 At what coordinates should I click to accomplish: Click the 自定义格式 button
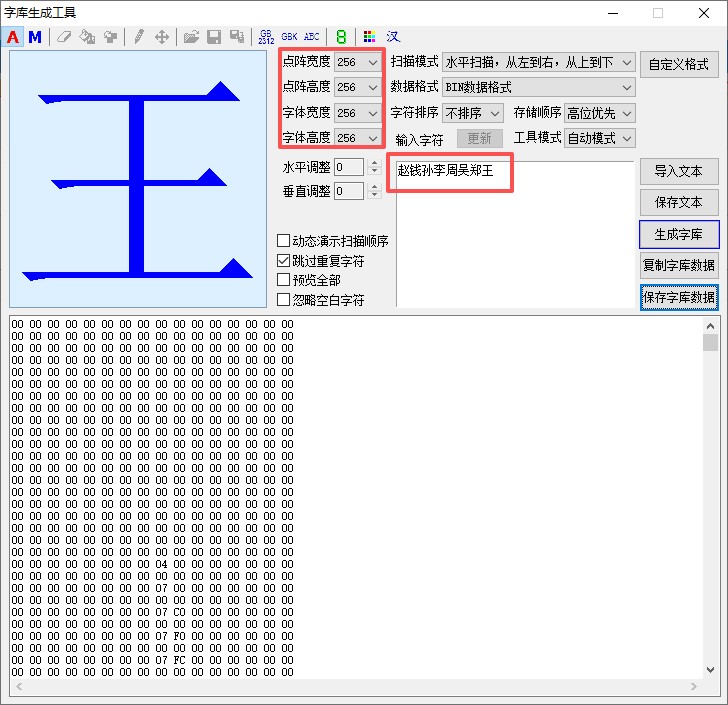click(679, 65)
